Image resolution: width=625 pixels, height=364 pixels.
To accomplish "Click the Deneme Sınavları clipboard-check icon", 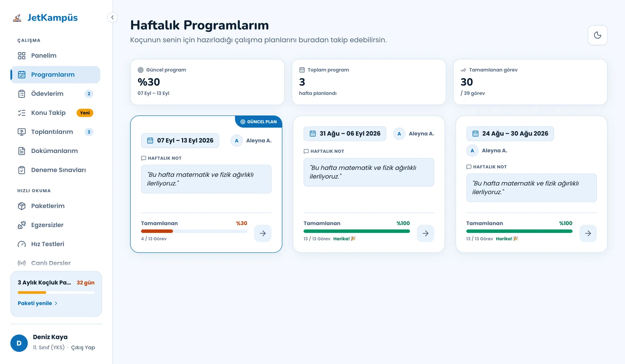I will click(x=22, y=170).
